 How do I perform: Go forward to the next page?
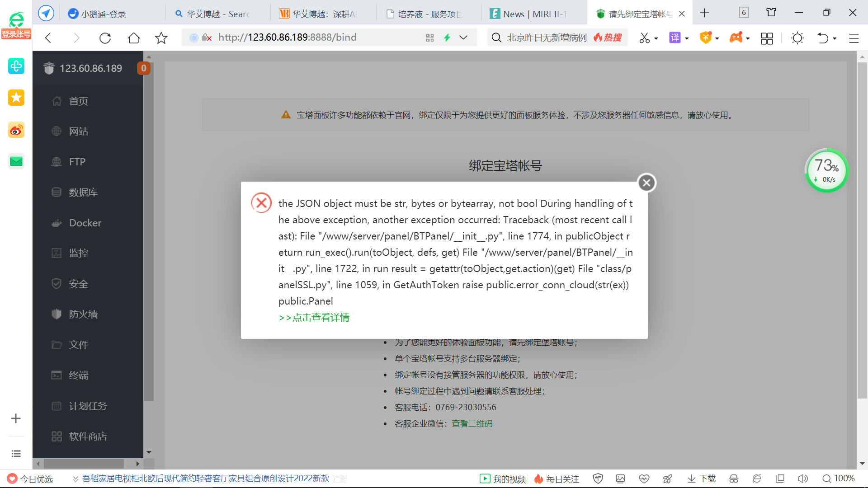pyautogui.click(x=76, y=38)
